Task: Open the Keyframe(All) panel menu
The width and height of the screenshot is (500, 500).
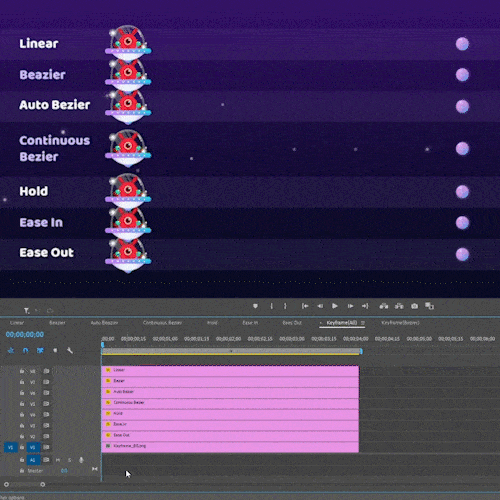Action: coord(363,323)
